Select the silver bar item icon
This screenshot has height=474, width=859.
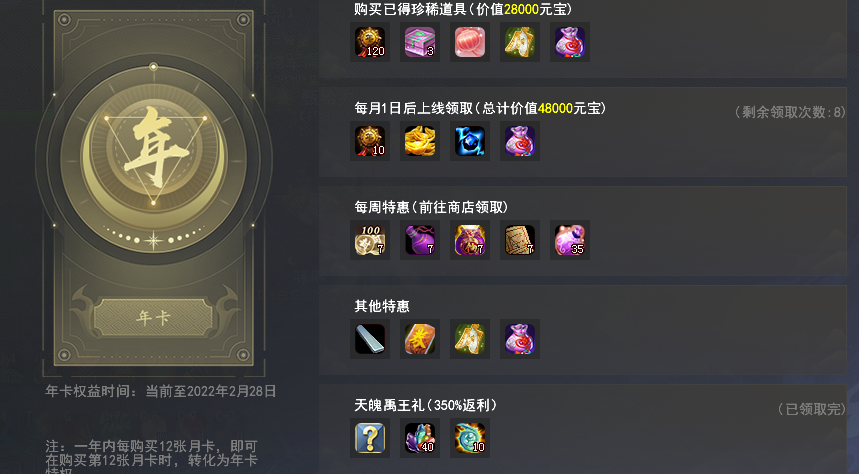(x=370, y=339)
